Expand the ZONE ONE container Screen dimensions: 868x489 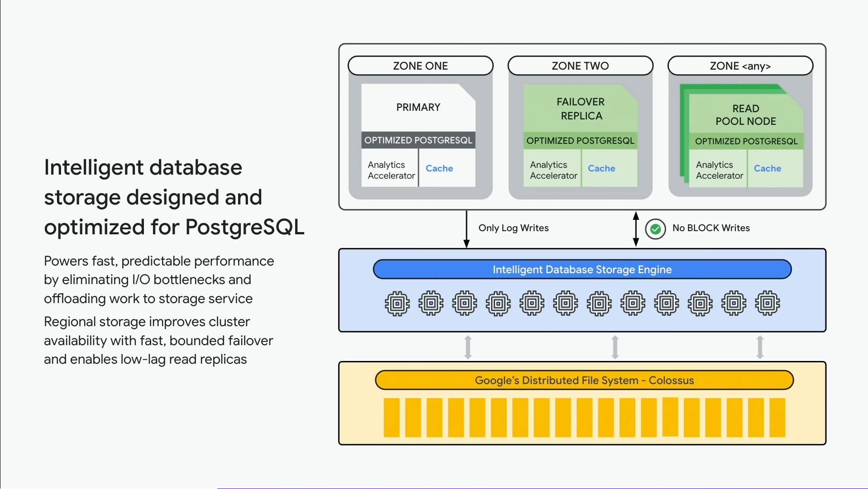coord(420,66)
